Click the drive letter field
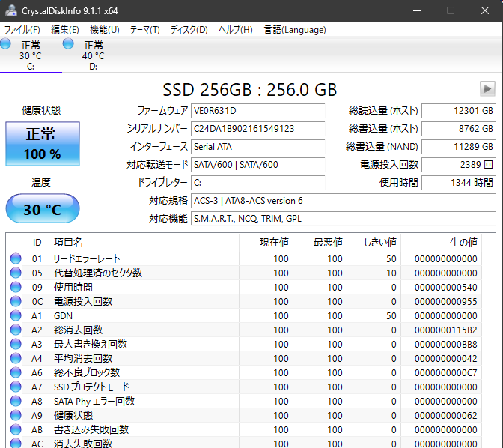 pos(258,183)
